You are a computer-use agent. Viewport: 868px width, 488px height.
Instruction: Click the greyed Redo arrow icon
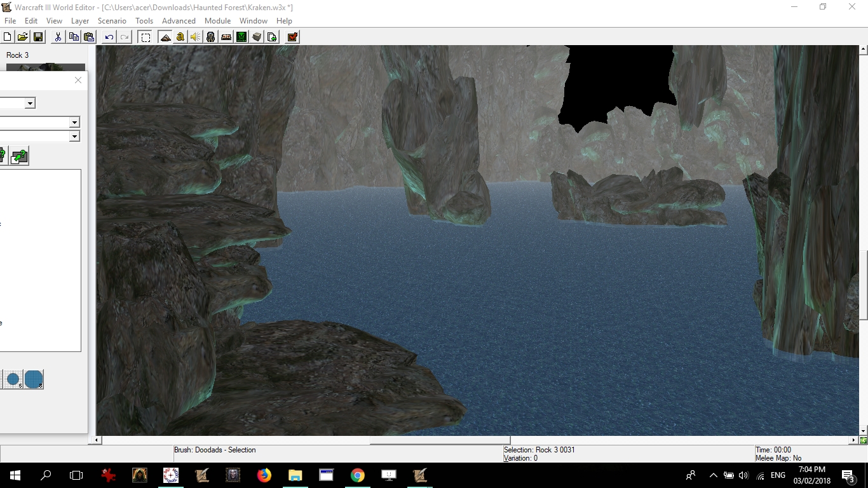tap(125, 37)
